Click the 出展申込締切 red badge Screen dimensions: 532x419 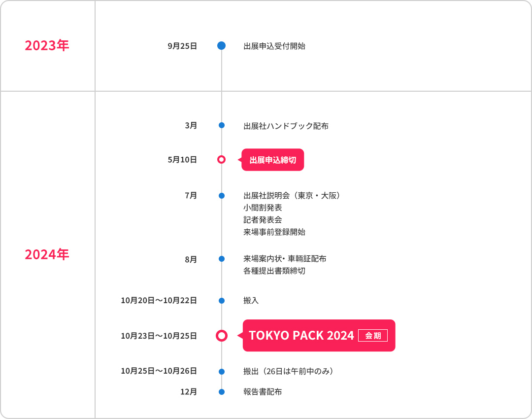pos(273,160)
